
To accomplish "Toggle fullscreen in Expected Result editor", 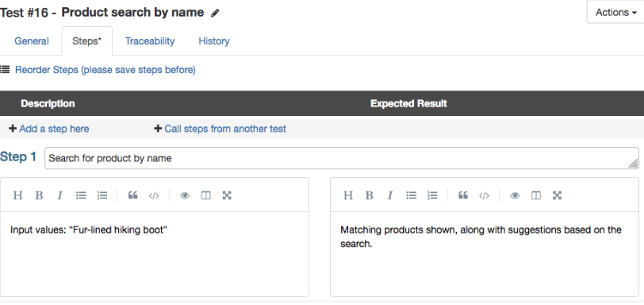I will [x=557, y=195].
